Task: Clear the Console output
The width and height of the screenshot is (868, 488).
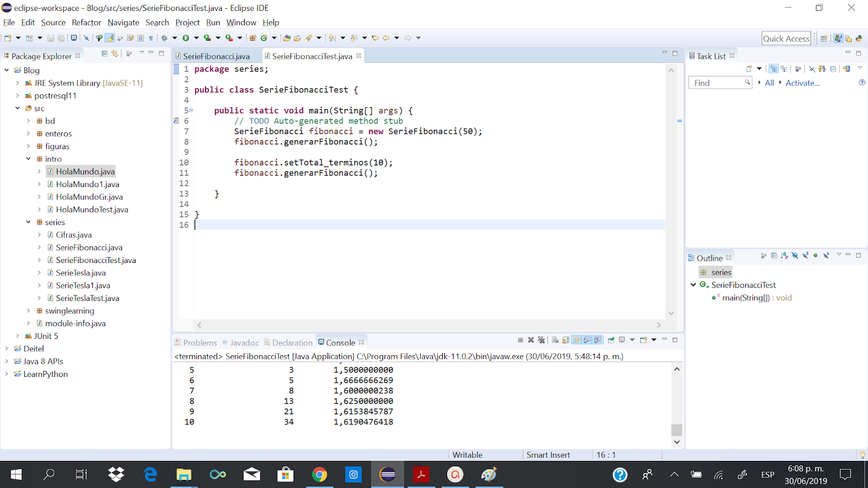Action: click(556, 340)
